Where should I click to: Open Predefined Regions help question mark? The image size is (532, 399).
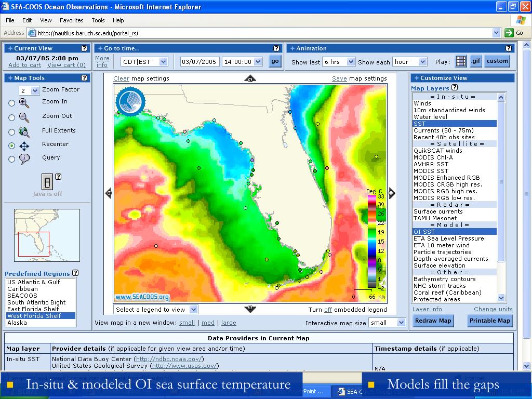coord(75,272)
